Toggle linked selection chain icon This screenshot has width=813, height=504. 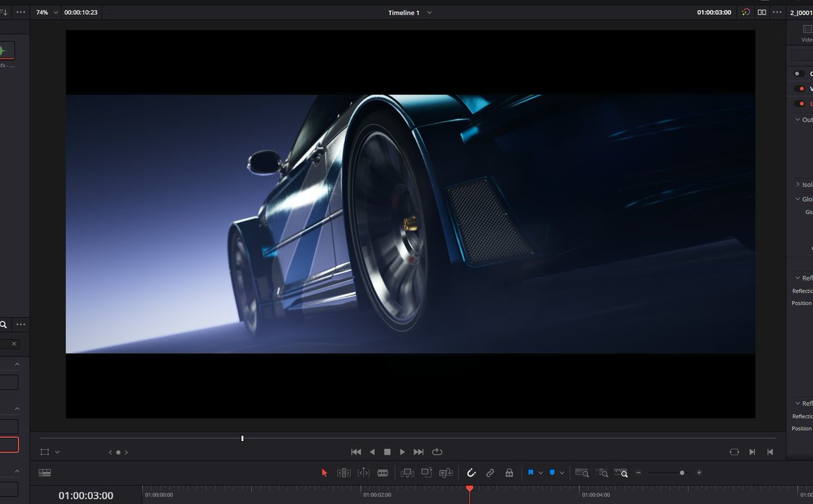(x=489, y=473)
